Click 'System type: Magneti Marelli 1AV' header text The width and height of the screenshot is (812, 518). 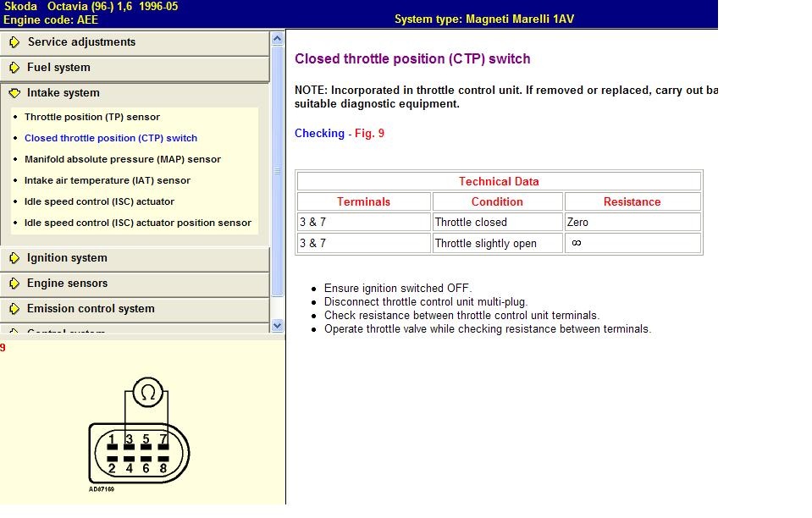[484, 19]
